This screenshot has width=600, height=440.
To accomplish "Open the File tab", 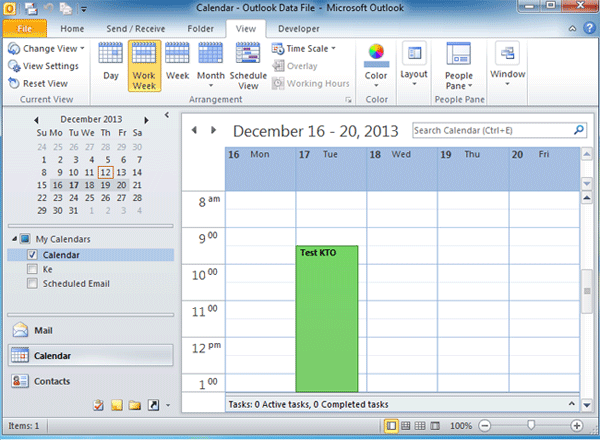I will (x=25, y=29).
